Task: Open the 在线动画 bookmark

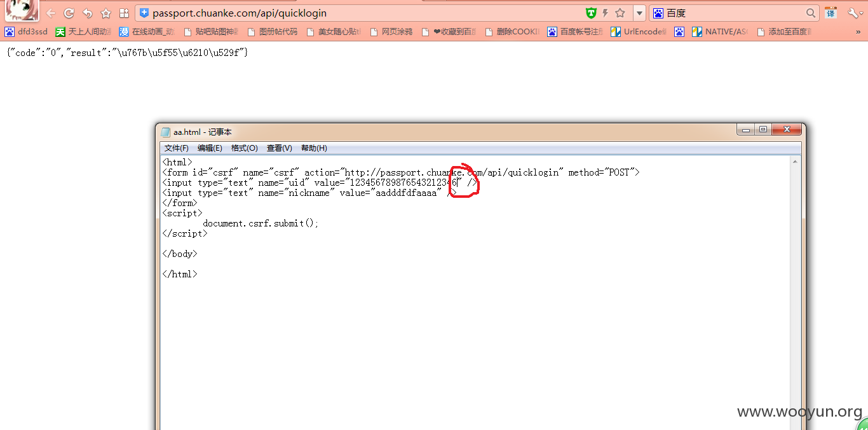Action: tap(147, 32)
